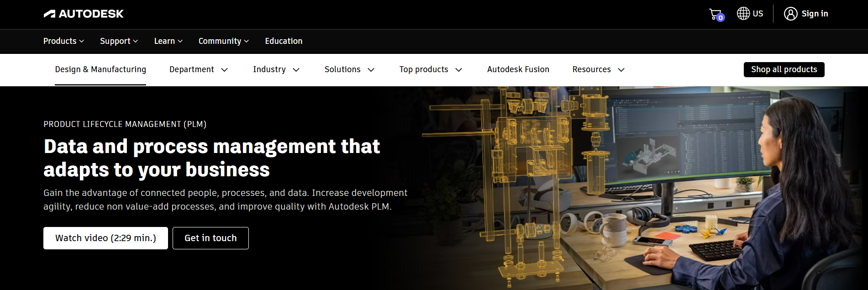Click the Industry dropdown arrow
The image size is (868, 290).
(296, 70)
